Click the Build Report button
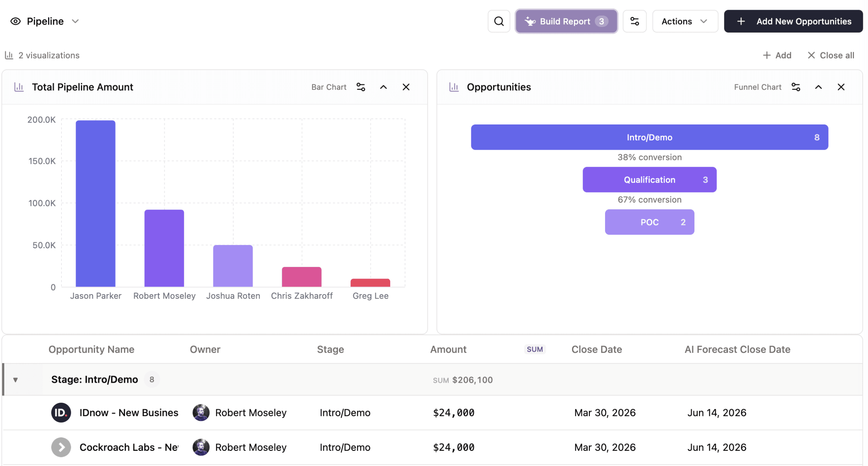 [566, 21]
